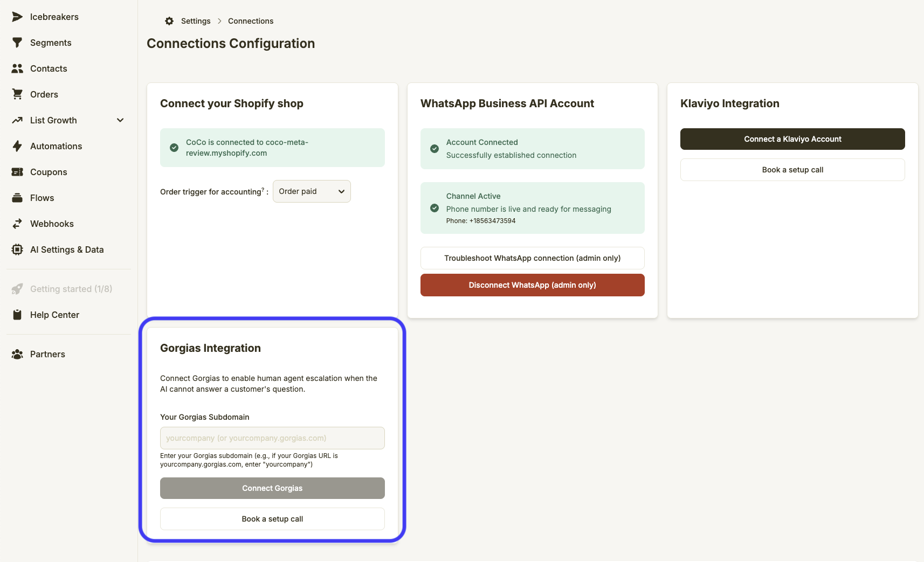Open the Automations lightning icon
This screenshot has width=924, height=562.
pos(18,146)
